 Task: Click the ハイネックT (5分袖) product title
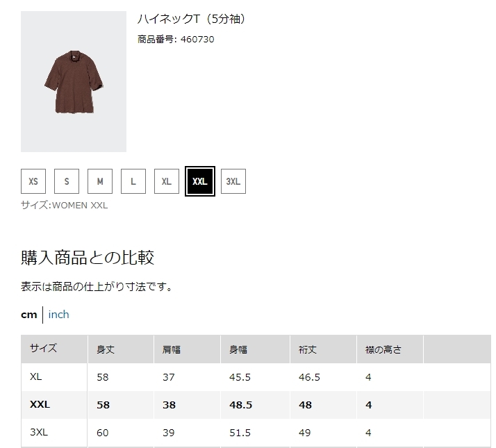[191, 19]
